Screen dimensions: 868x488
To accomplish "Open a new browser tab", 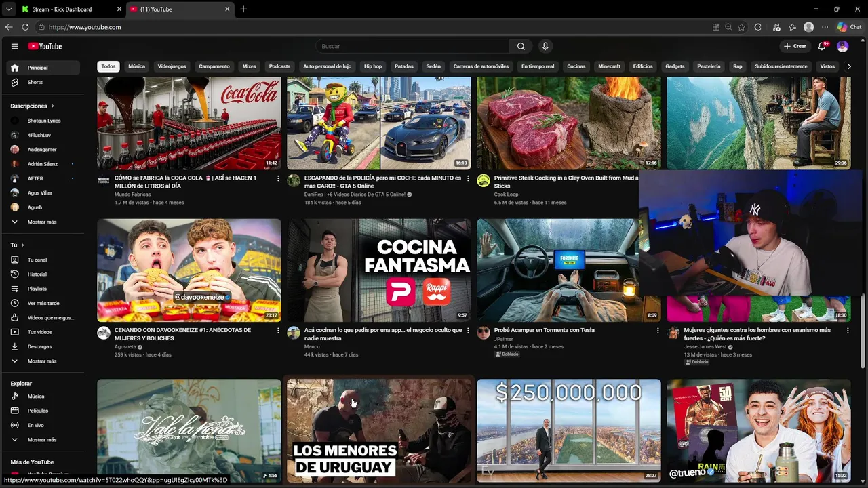I will [x=243, y=9].
